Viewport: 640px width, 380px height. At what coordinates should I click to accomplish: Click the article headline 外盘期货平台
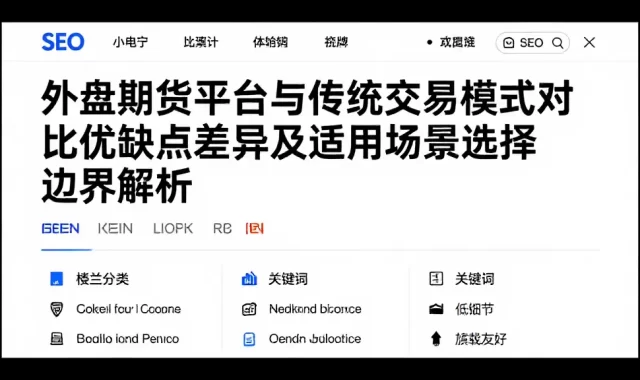click(x=307, y=141)
